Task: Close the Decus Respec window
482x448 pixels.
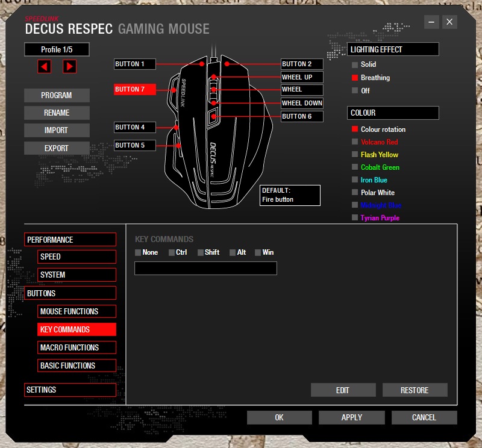Action: [449, 22]
